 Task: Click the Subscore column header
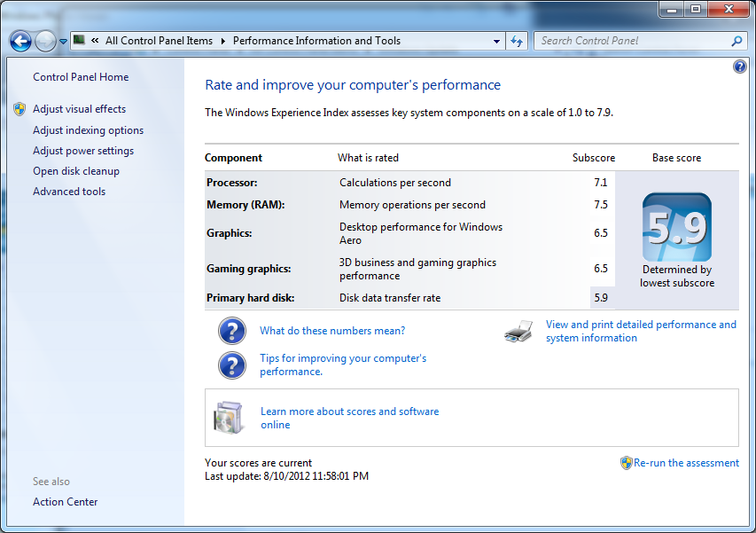point(594,158)
